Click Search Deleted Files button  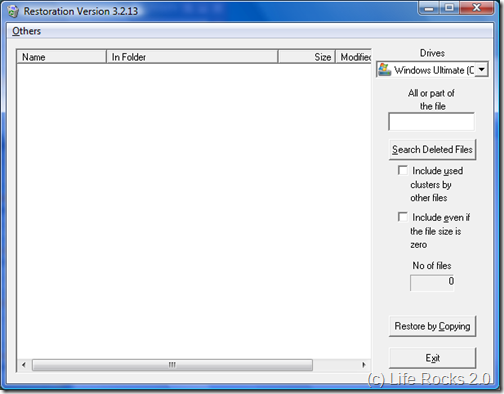432,150
